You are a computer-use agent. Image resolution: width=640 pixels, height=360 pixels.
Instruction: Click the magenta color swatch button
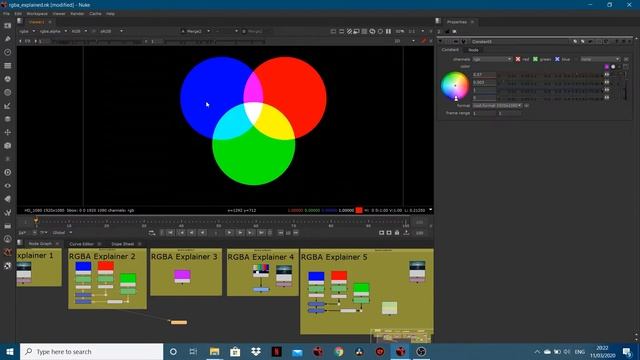pos(607,67)
